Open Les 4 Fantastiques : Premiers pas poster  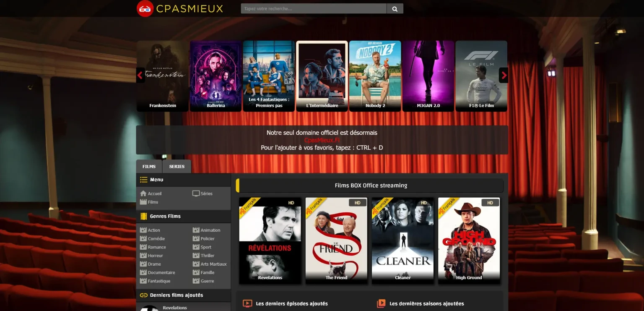point(269,76)
